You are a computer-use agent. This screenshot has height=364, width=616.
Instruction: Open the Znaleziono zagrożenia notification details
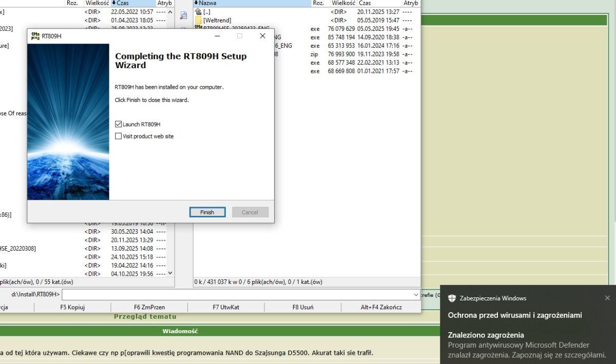pyautogui.click(x=528, y=345)
